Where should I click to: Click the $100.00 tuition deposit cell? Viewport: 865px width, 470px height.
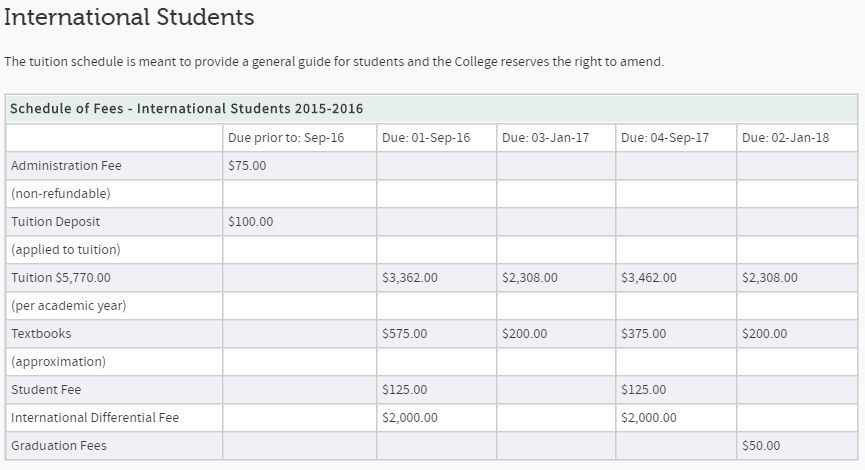[250, 222]
